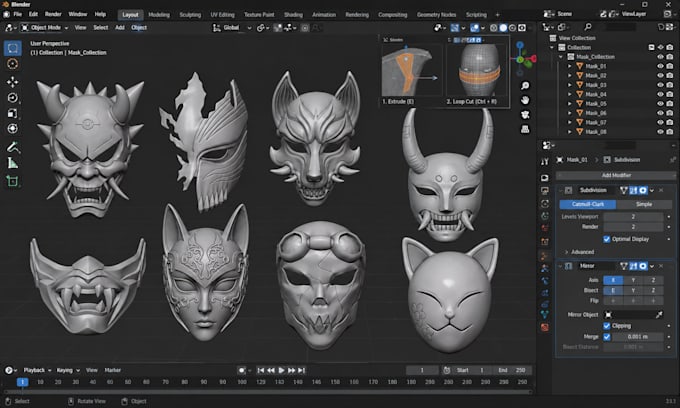Select the Measure tool
Image resolution: width=680 pixels, height=408 pixels.
point(13,163)
